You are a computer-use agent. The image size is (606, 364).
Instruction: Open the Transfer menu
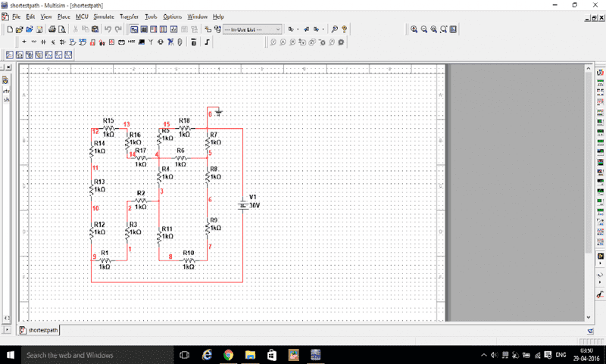pos(128,16)
